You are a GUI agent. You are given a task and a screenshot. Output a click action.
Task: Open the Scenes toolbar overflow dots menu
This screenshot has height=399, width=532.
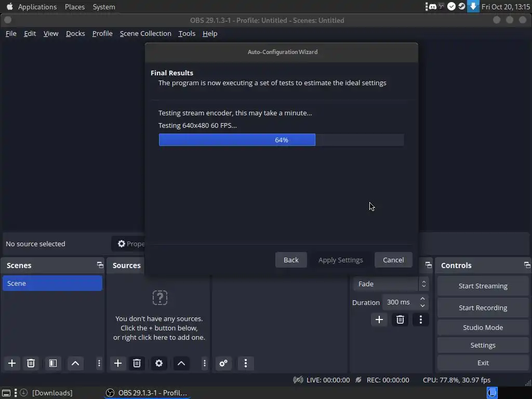pyautogui.click(x=99, y=363)
